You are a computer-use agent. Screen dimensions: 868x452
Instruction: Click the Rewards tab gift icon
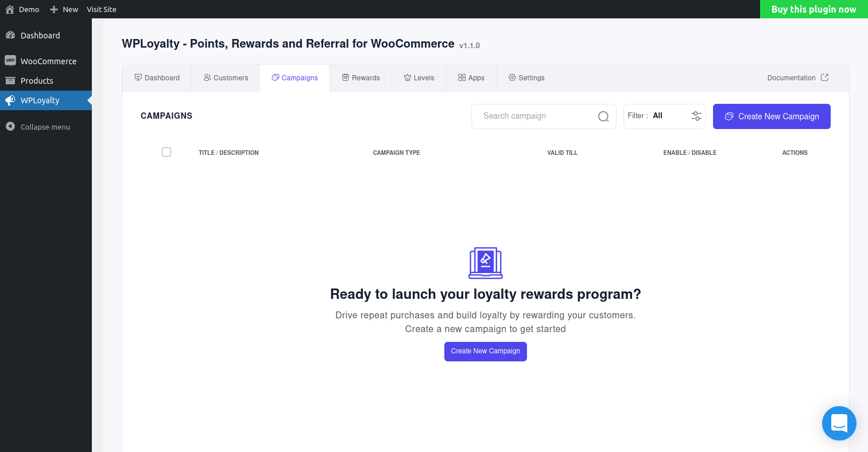(346, 77)
